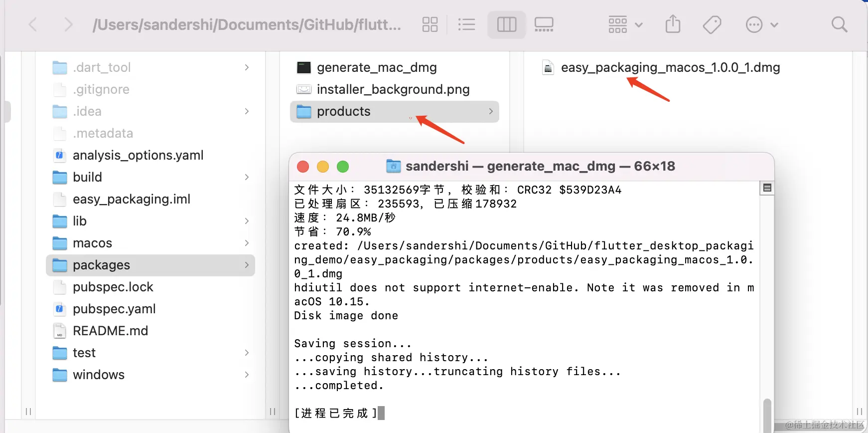The width and height of the screenshot is (868, 433).
Task: Switch Finder to icon grid view
Action: click(x=430, y=24)
